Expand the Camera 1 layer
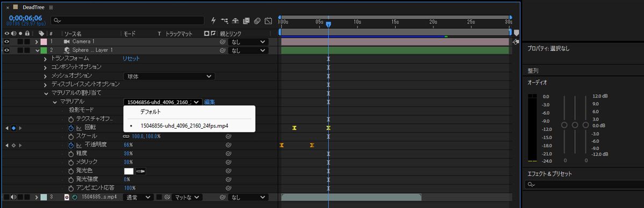Image resolution: width=644 pixels, height=208 pixels. pos(37,42)
